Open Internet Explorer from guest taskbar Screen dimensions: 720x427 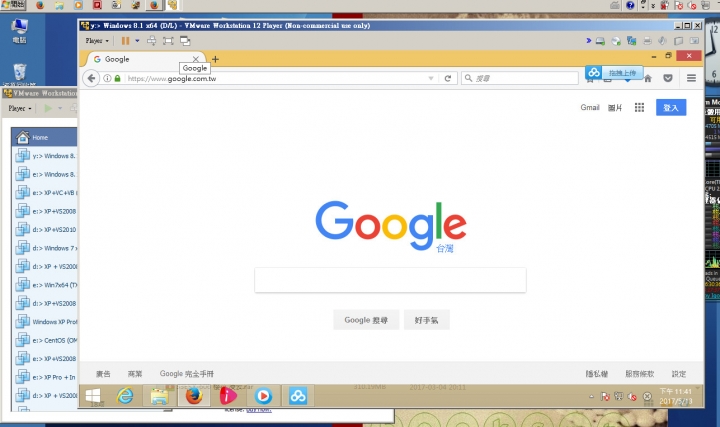pyautogui.click(x=125, y=396)
